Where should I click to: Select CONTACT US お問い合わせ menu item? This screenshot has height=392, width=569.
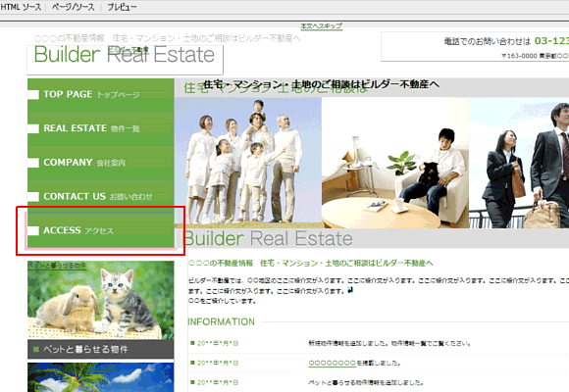point(101,197)
